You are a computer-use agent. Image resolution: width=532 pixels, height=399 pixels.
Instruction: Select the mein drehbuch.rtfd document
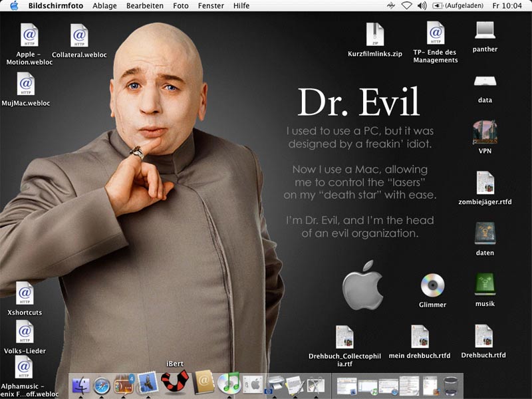(420, 336)
